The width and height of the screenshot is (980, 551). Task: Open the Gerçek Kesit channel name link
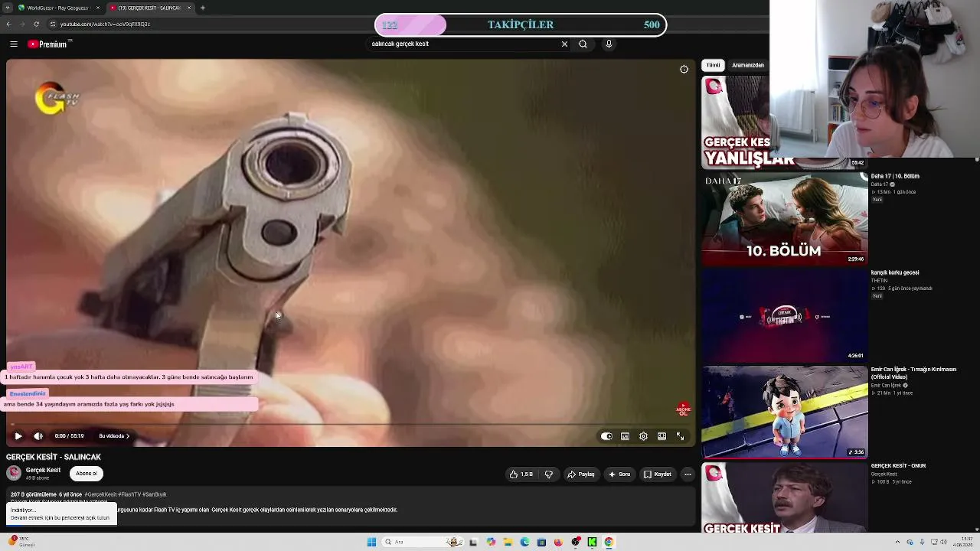coord(43,470)
